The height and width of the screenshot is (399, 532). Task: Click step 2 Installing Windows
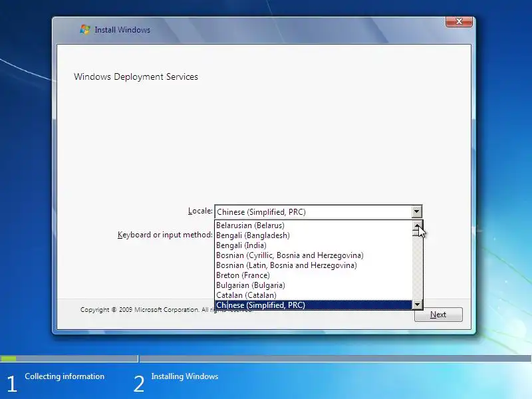point(185,376)
